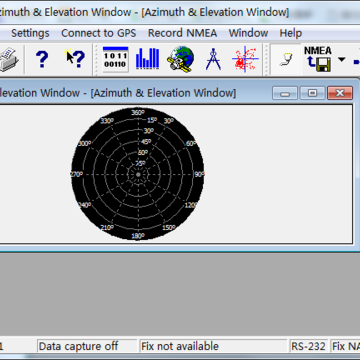Click the 330° azimuth label
This screenshot has height=360, width=360.
click(x=107, y=121)
